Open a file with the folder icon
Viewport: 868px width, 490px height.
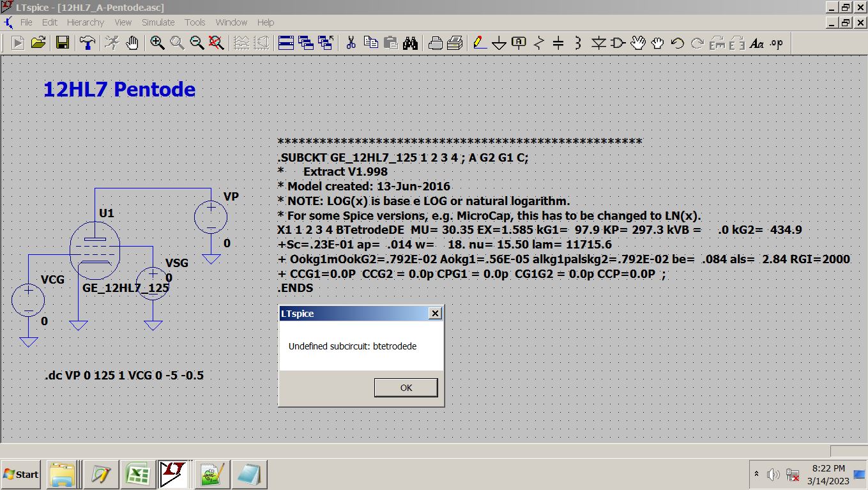[x=38, y=43]
